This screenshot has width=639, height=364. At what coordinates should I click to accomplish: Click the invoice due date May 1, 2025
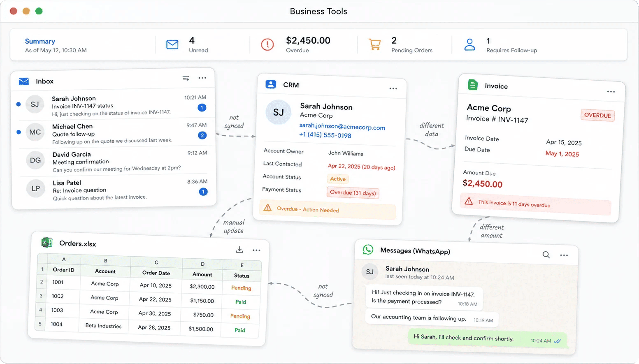tap(562, 154)
